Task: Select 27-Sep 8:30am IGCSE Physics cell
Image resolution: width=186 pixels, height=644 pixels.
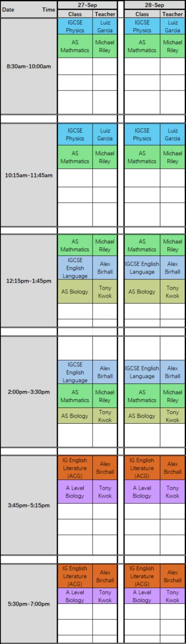Action: click(x=75, y=26)
